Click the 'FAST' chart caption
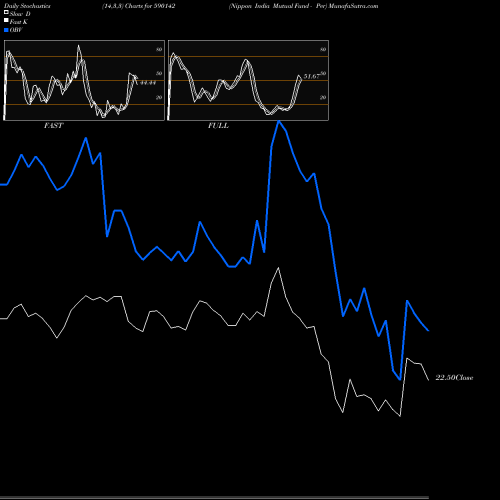Viewport: 500px width, 500px height. click(53, 126)
